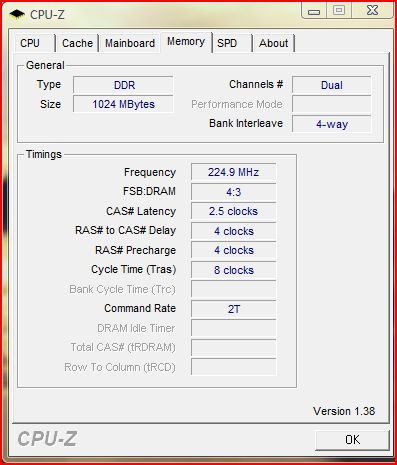The height and width of the screenshot is (465, 397).
Task: Switch to the CPU tab
Action: click(x=34, y=43)
